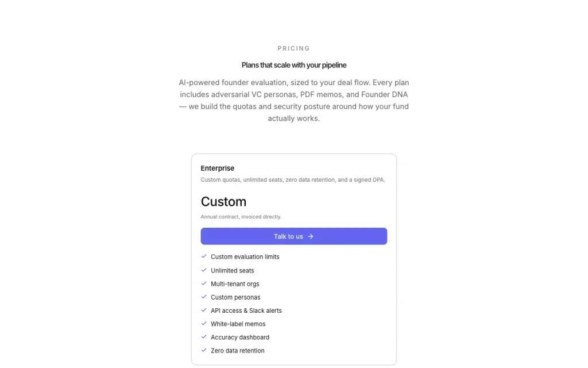This screenshot has height=368, width=588.
Task: Click checkmark beside White-label memos
Action: [204, 323]
